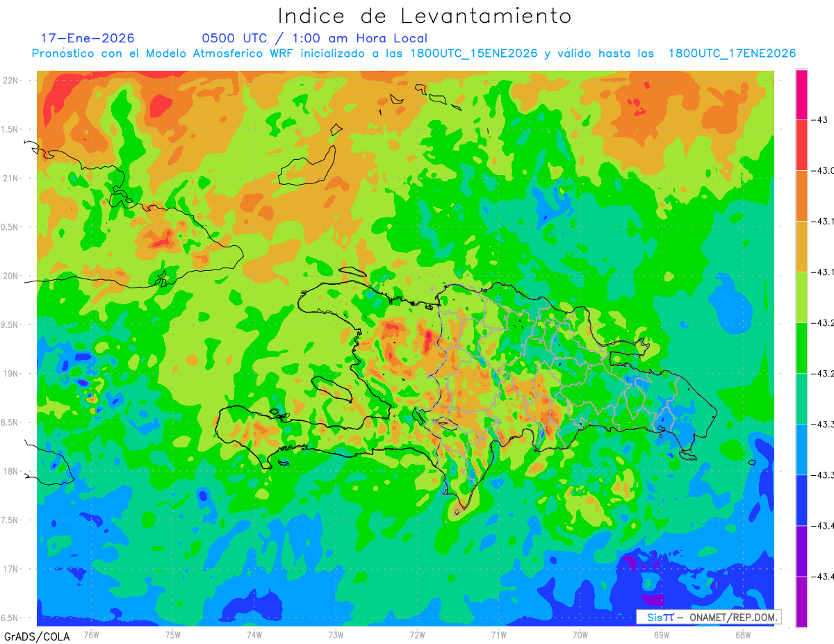
Task: Click the 'SisTT - ONAMET/REP.DOM.' attribution box
Action: pos(708,616)
